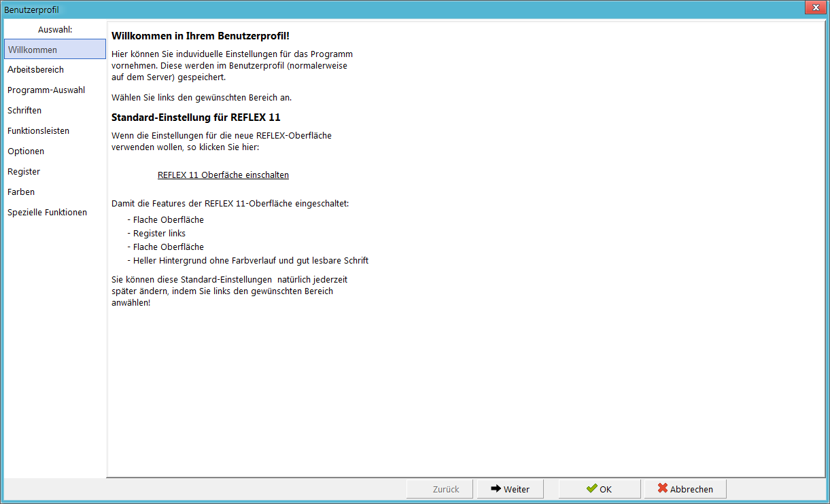Open the Optionen section
This screenshot has width=830, height=504.
(54, 151)
